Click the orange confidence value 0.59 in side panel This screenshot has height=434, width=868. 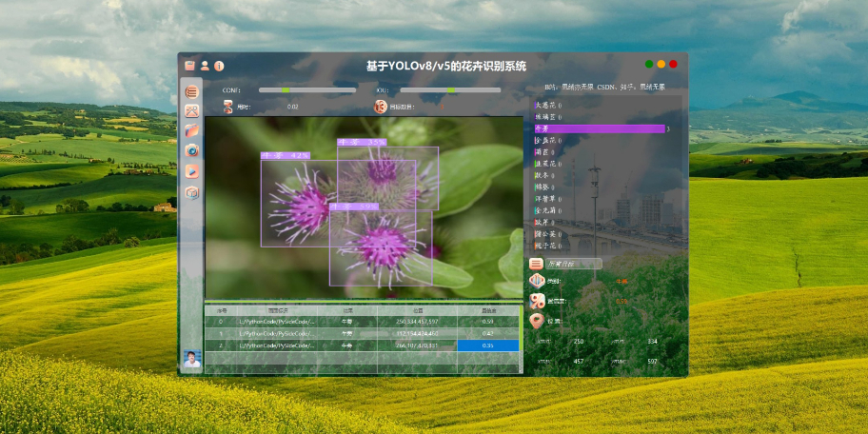[621, 301]
